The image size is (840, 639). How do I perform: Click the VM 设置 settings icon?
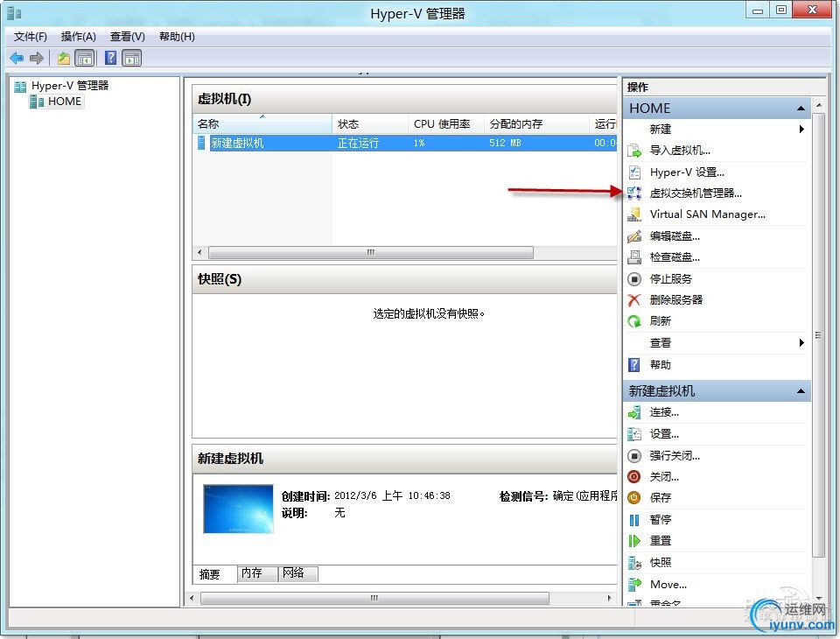pyautogui.click(x=634, y=433)
